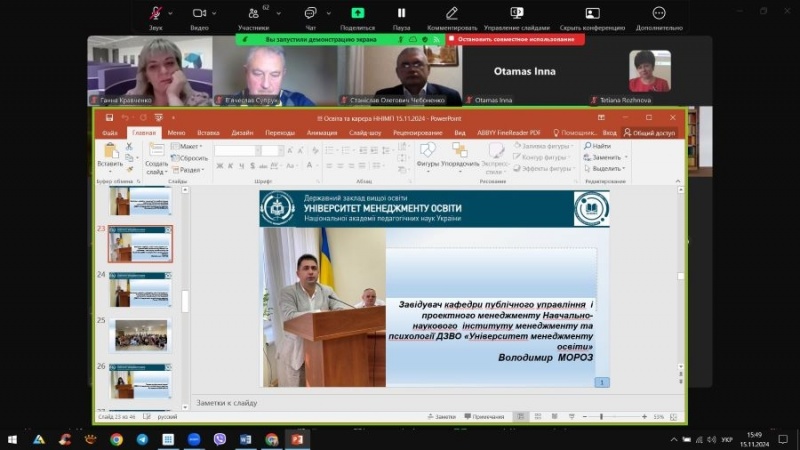Open the Анимация ribbon tab
The image size is (800, 450).
click(x=322, y=132)
